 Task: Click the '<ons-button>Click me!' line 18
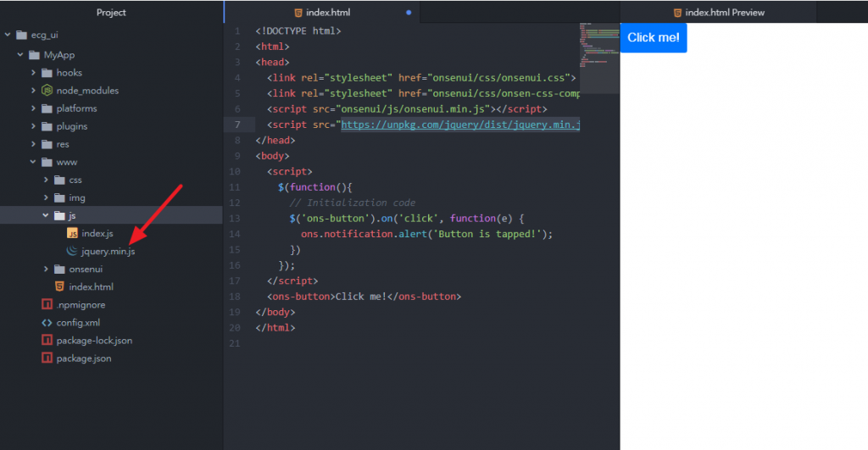[364, 297]
